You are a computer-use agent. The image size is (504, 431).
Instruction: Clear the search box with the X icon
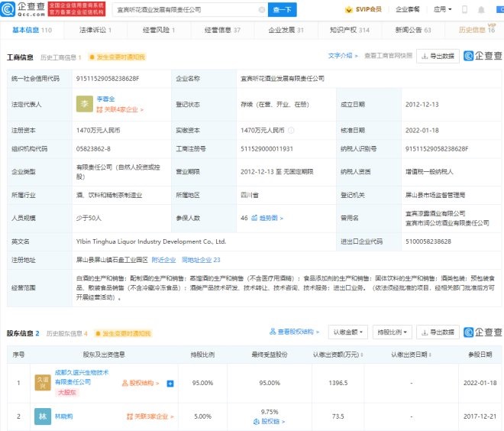(x=262, y=10)
